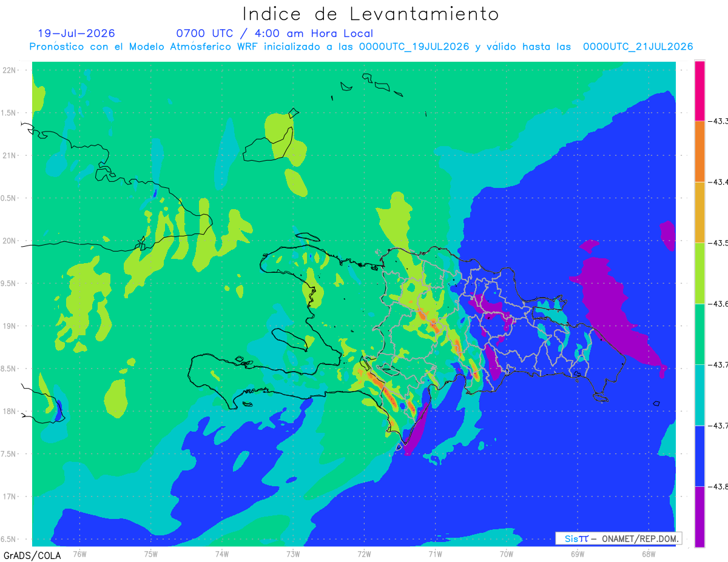Select the date text "19-Jul-2026"
This screenshot has height=562, width=728.
click(x=76, y=33)
